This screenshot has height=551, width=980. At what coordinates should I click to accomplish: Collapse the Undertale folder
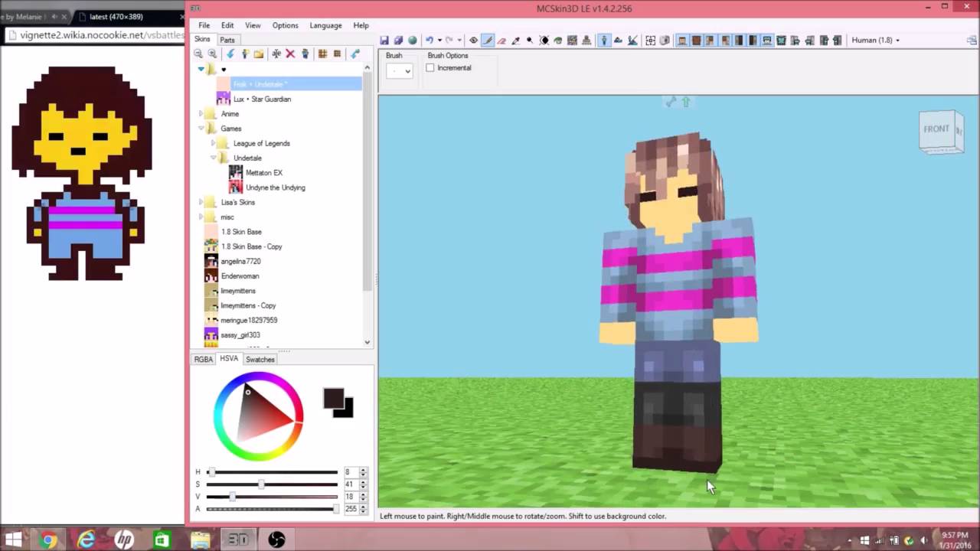214,158
